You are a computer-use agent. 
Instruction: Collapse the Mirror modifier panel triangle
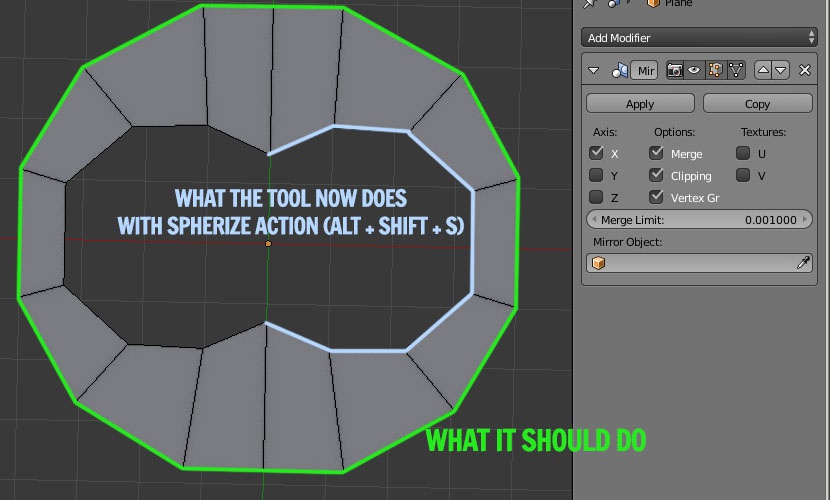(x=593, y=70)
